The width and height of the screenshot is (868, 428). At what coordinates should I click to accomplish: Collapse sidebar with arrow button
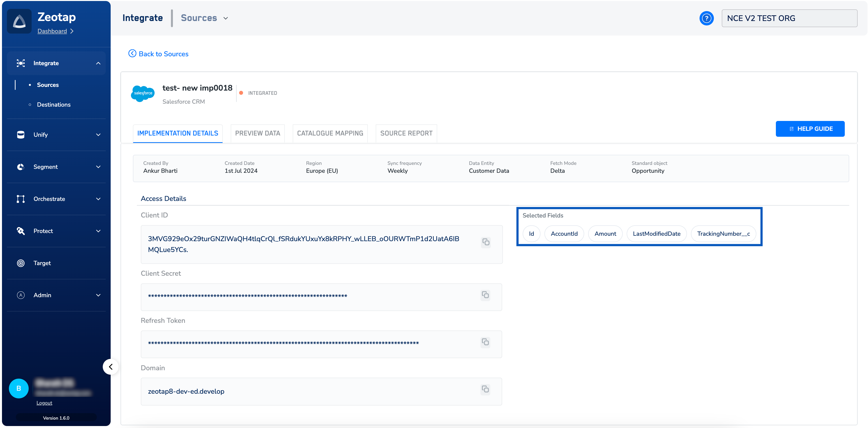pyautogui.click(x=110, y=367)
